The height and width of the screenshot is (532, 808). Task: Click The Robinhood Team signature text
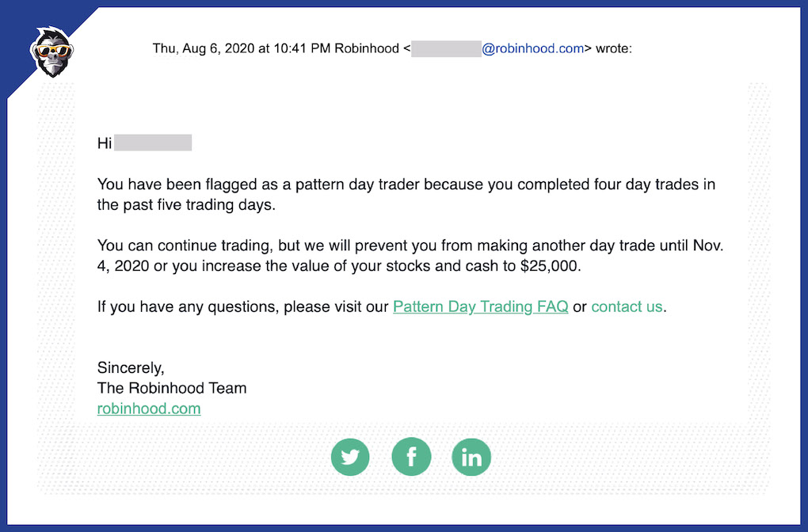coord(172,388)
